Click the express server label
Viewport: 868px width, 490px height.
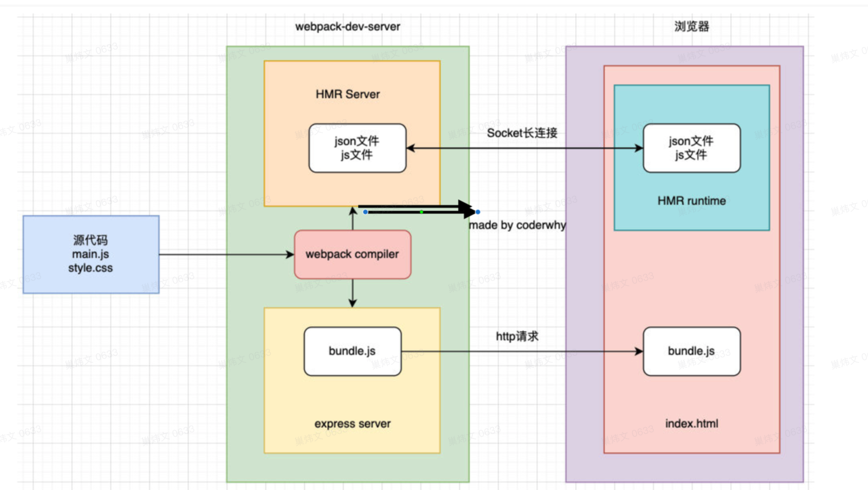[352, 424]
